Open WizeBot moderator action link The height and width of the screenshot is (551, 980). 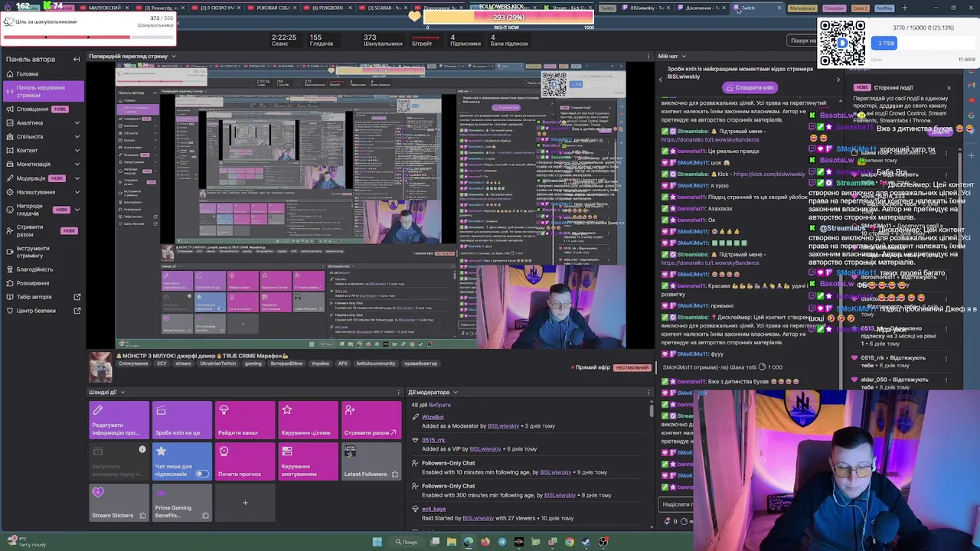click(433, 417)
